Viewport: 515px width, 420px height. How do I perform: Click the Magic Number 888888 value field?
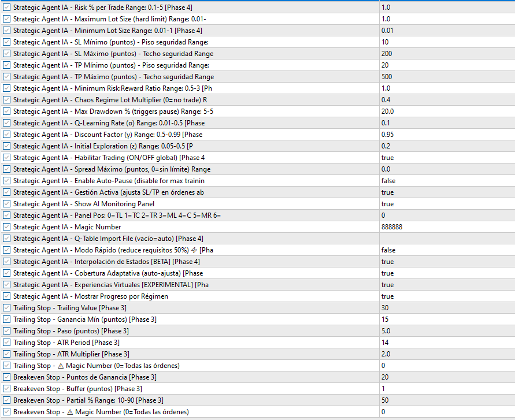[x=445, y=227]
